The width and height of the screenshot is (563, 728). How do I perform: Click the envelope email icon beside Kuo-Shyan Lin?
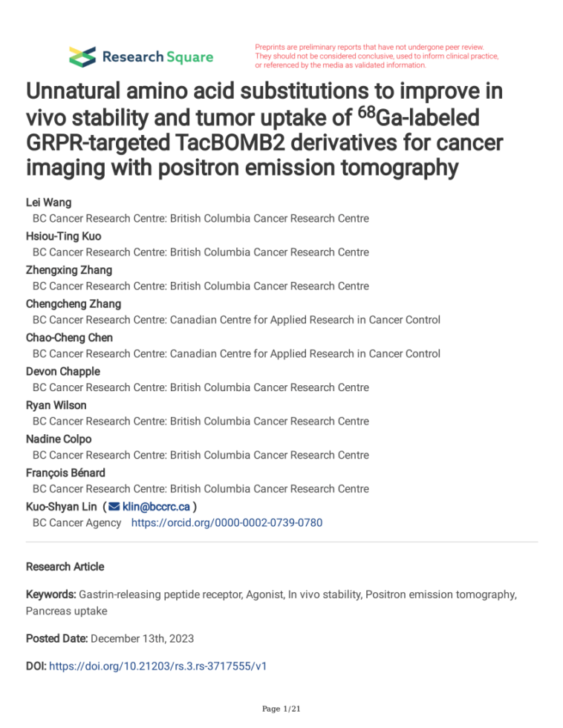pos(114,507)
